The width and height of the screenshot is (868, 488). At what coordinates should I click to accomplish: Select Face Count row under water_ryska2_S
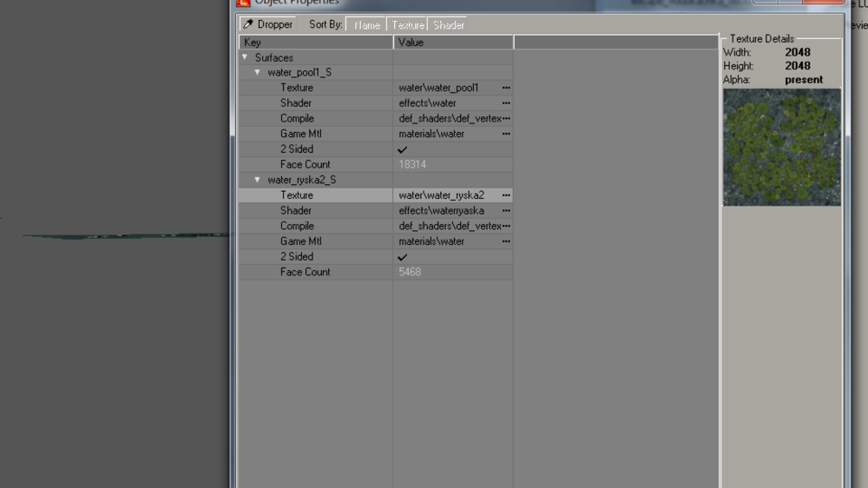point(376,272)
